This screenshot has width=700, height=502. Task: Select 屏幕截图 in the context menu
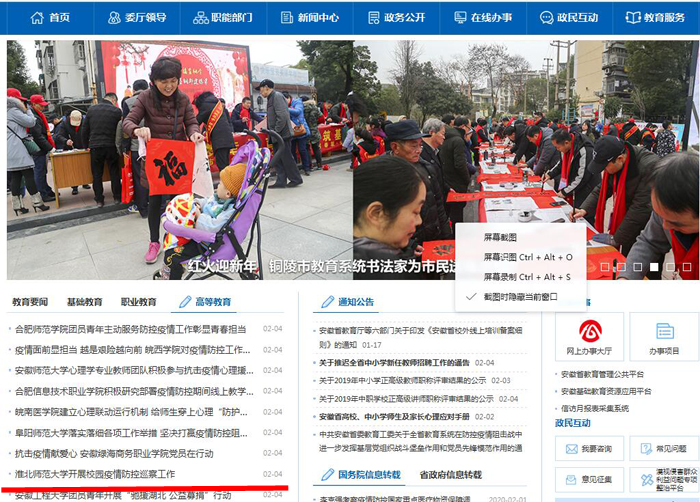(501, 238)
